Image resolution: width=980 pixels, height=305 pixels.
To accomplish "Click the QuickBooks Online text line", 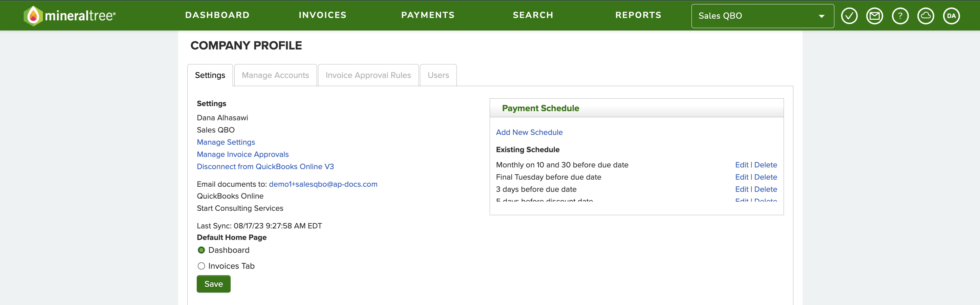I will pyautogui.click(x=230, y=196).
